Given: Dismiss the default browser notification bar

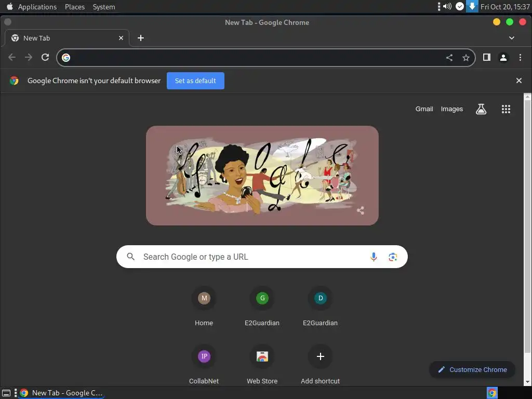Looking at the screenshot, I should 519,81.
